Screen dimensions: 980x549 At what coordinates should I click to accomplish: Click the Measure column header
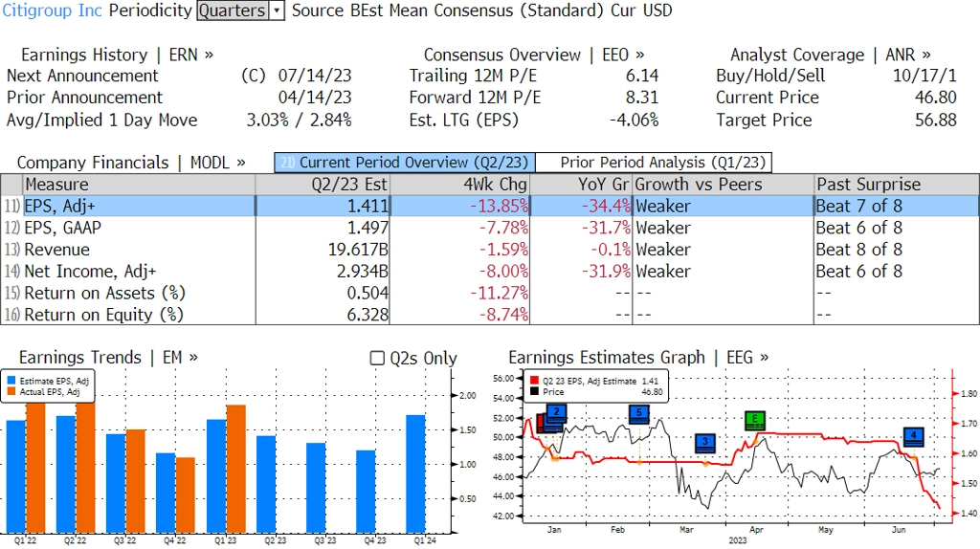139,185
